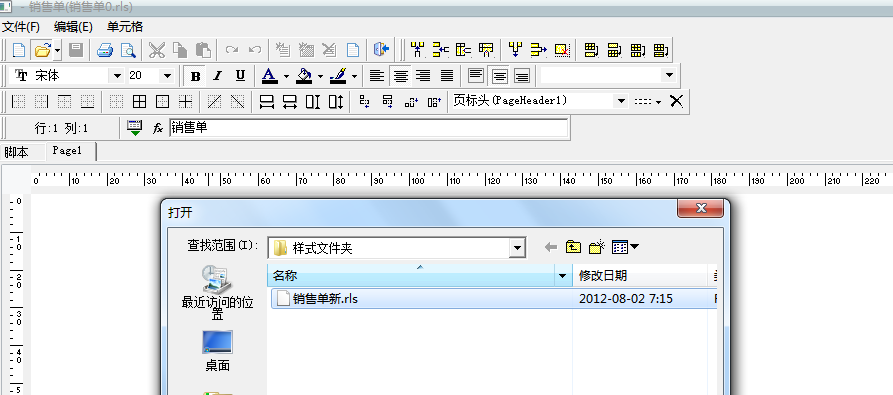Go up one folder level in dialog
Viewport: 893px width, 395px height.
573,246
